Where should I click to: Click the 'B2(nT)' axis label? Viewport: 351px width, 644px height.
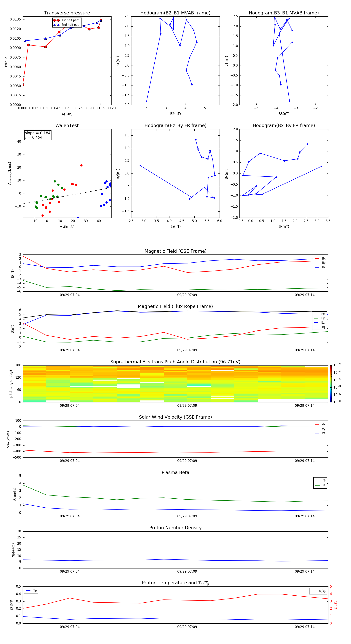[x=175, y=114]
